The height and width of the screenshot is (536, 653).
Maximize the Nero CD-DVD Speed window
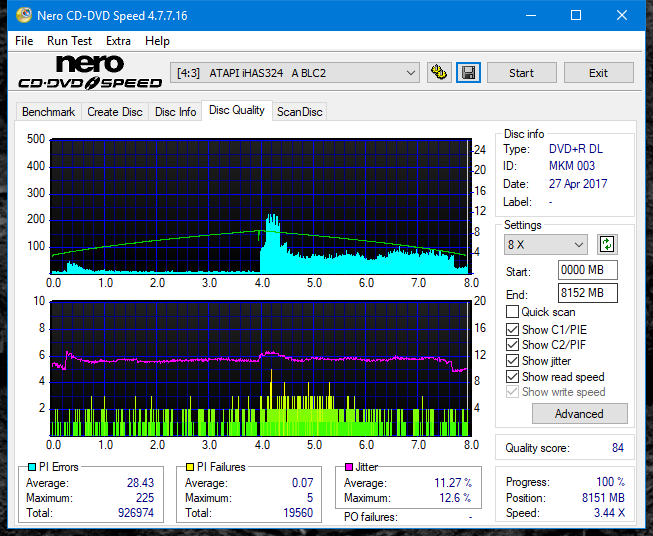pyautogui.click(x=576, y=15)
